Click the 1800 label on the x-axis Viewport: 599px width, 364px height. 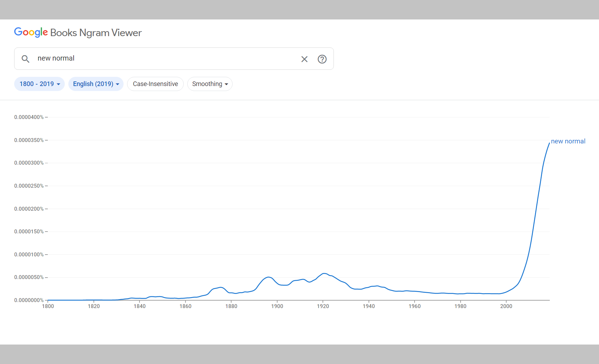pyautogui.click(x=48, y=306)
